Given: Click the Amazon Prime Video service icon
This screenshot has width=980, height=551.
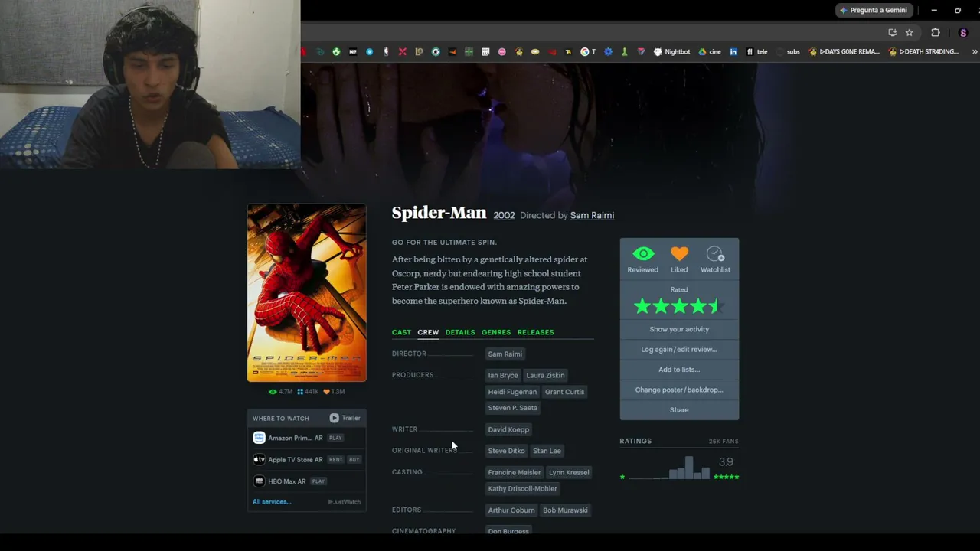Looking at the screenshot, I should click(259, 438).
